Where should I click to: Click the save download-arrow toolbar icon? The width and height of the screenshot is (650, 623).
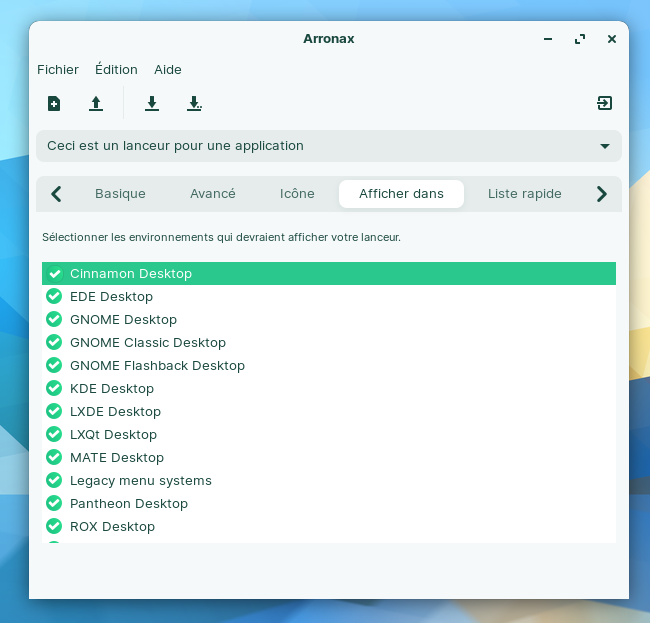click(152, 103)
